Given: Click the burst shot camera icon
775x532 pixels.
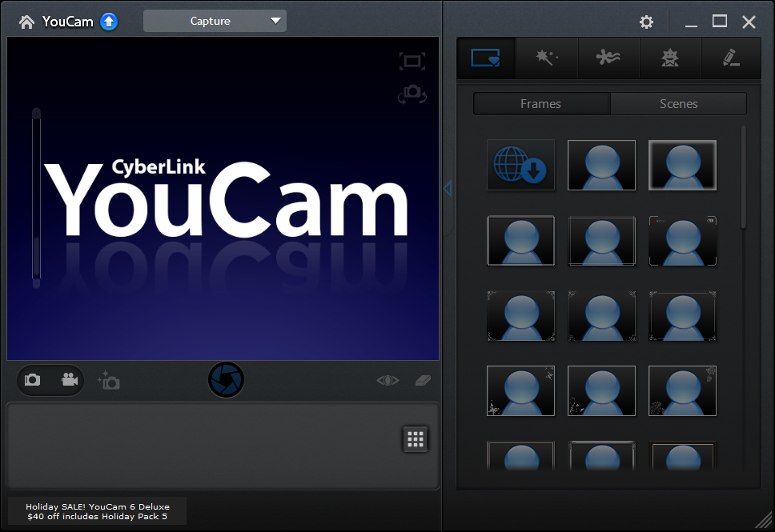Looking at the screenshot, I should pyautogui.click(x=108, y=381).
